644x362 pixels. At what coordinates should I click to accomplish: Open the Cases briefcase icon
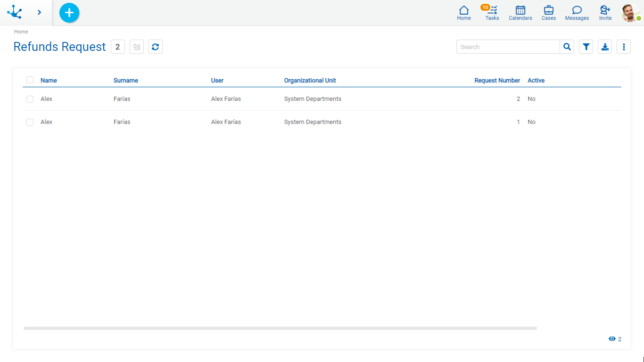point(548,13)
